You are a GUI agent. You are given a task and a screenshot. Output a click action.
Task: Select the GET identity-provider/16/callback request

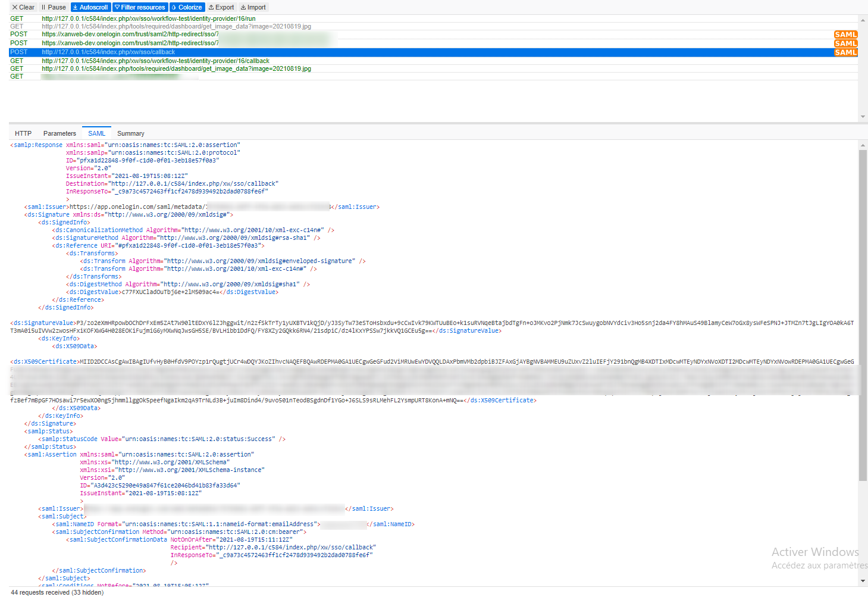click(x=155, y=61)
